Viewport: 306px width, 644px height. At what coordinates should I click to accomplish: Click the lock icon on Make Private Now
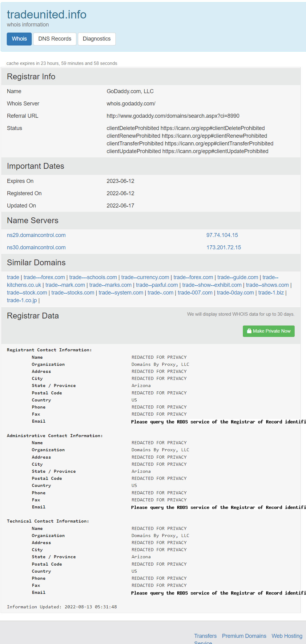coord(249,331)
